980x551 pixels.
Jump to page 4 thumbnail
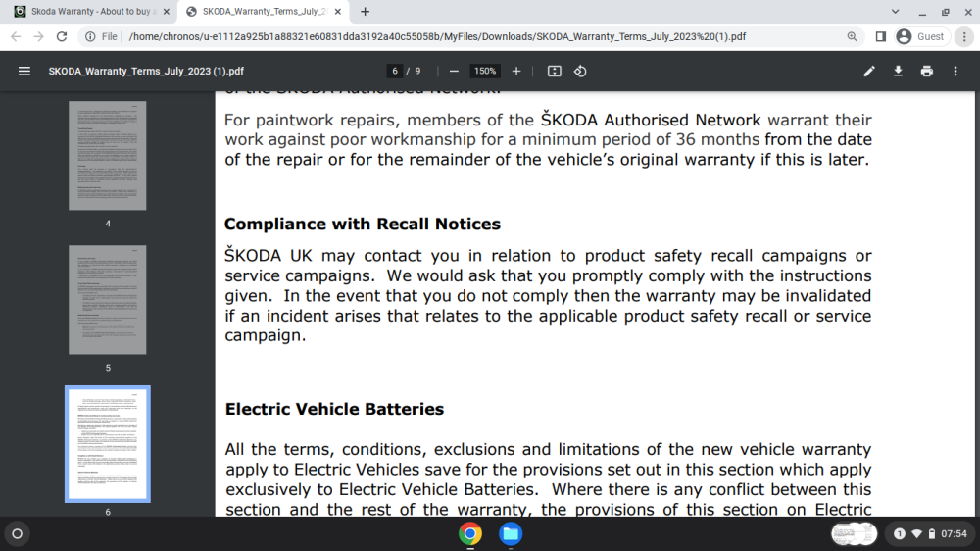(108, 156)
